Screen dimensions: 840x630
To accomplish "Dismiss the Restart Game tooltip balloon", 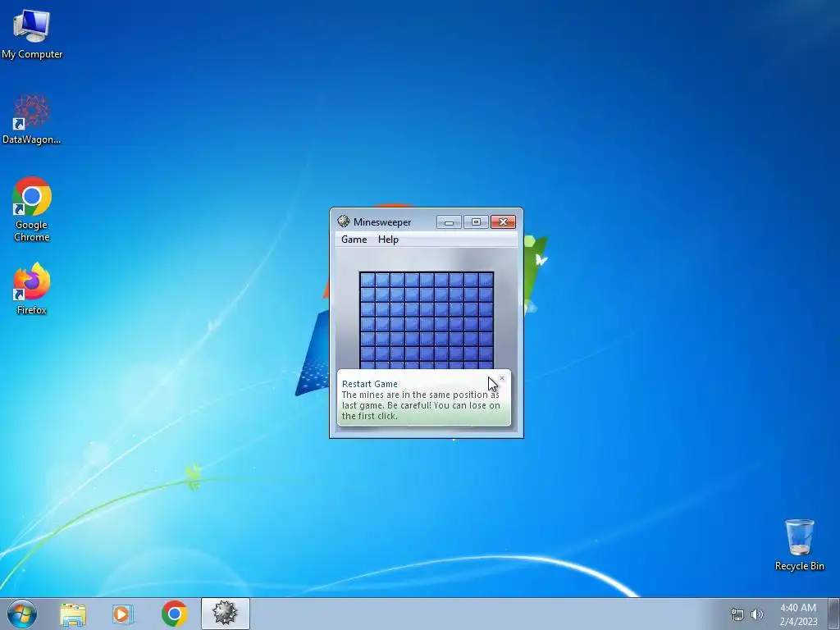I will [x=502, y=378].
